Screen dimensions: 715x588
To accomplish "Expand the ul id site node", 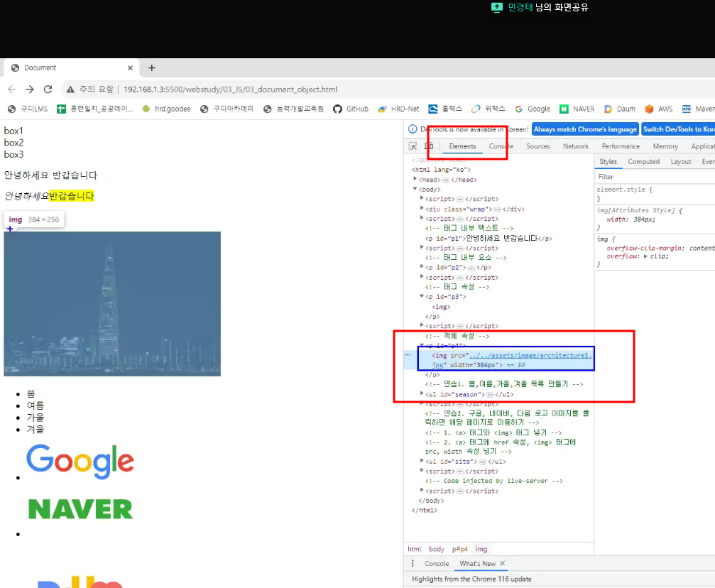I will pos(422,461).
